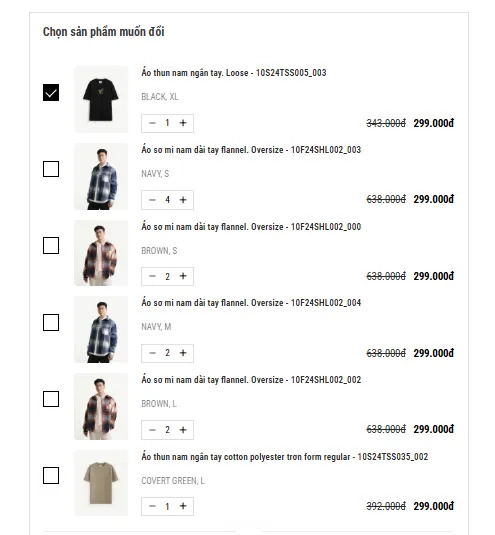Click quantity field showing 4 for navy shirt

[168, 200]
